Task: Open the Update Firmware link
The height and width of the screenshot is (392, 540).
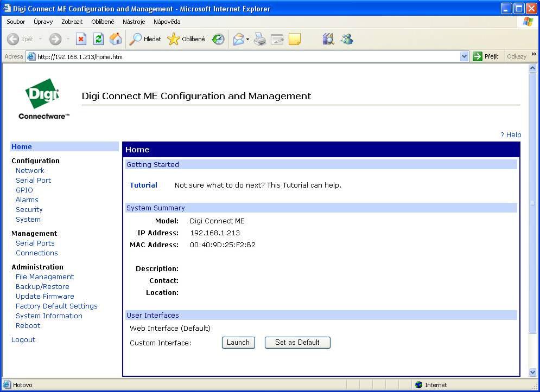Action: click(45, 296)
